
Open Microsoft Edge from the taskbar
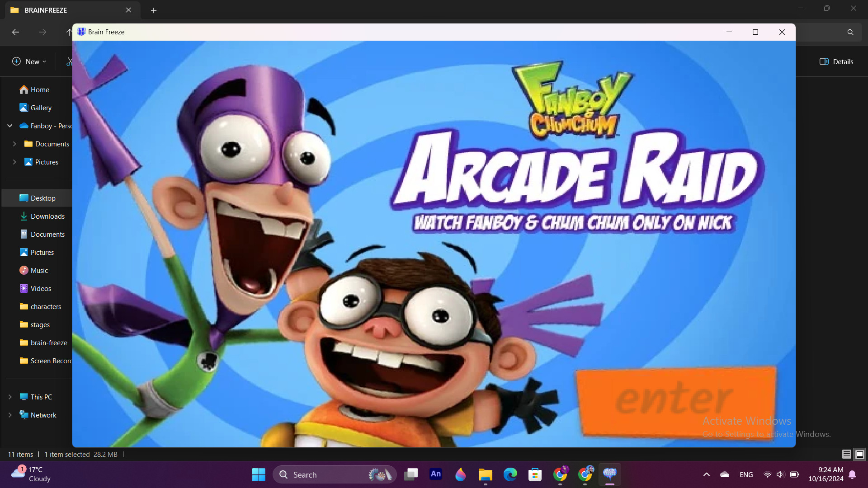[510, 474]
